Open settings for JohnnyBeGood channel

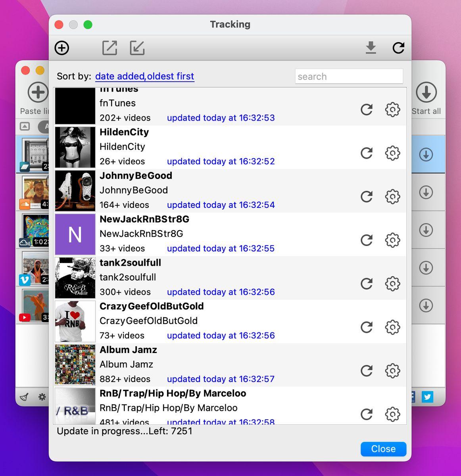point(392,197)
